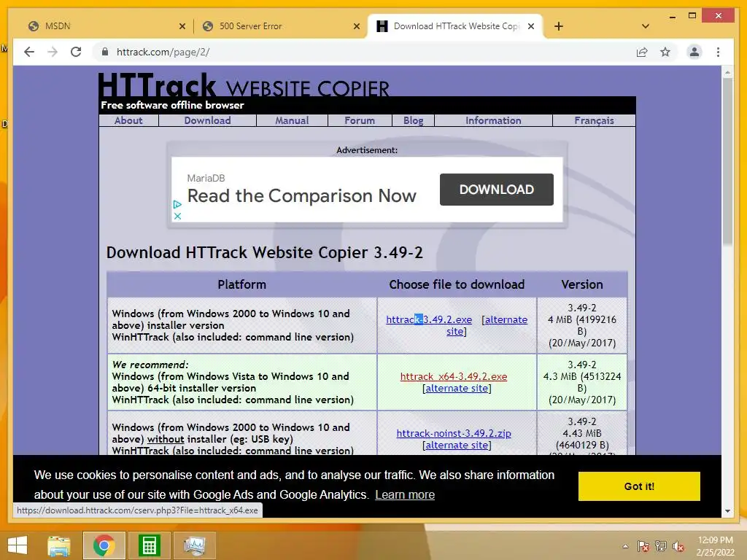Click '4.3 MiB (4513224 B)' size text
Viewport: 747px width, 560px height.
[x=581, y=382]
